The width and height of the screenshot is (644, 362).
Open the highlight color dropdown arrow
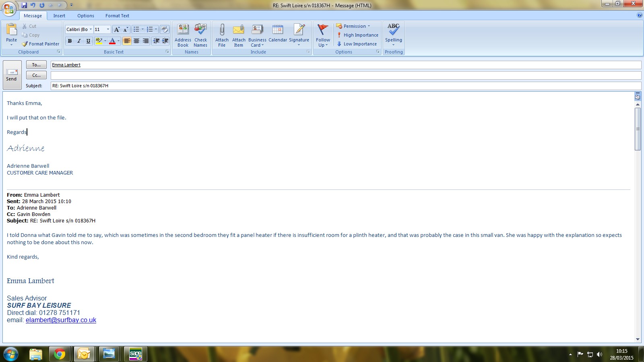point(105,41)
